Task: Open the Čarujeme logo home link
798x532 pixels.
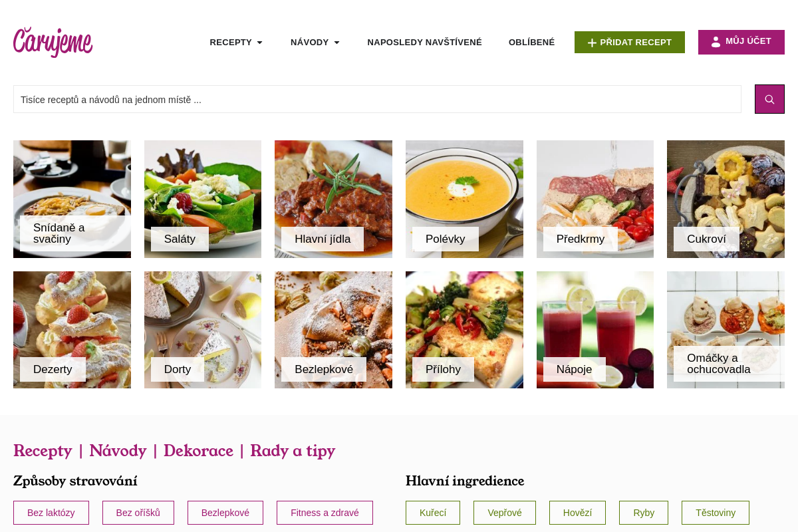Action: coord(53,42)
